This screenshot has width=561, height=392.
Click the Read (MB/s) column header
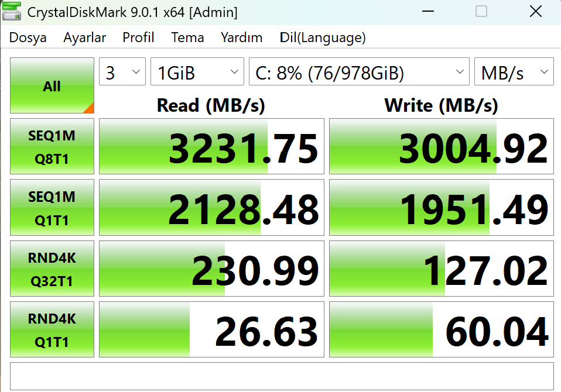coord(211,105)
